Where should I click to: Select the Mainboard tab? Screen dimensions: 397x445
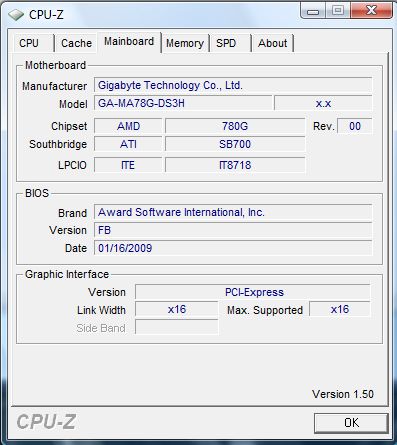(x=129, y=42)
